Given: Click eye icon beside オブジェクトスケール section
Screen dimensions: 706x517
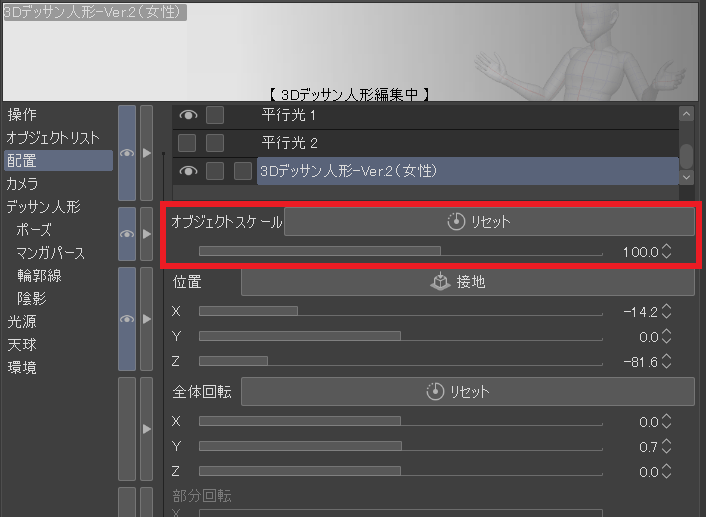Looking at the screenshot, I should pyautogui.click(x=127, y=233).
